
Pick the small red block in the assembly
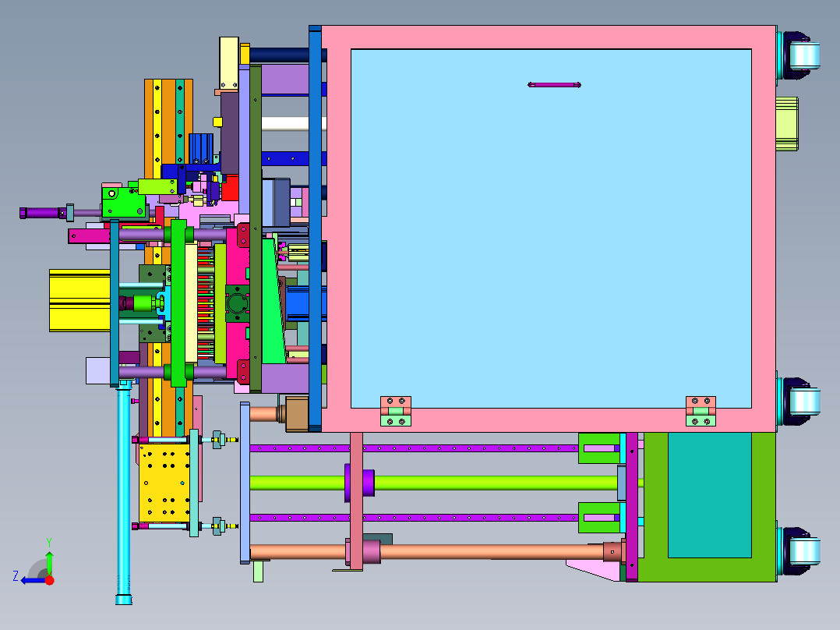coord(231,188)
